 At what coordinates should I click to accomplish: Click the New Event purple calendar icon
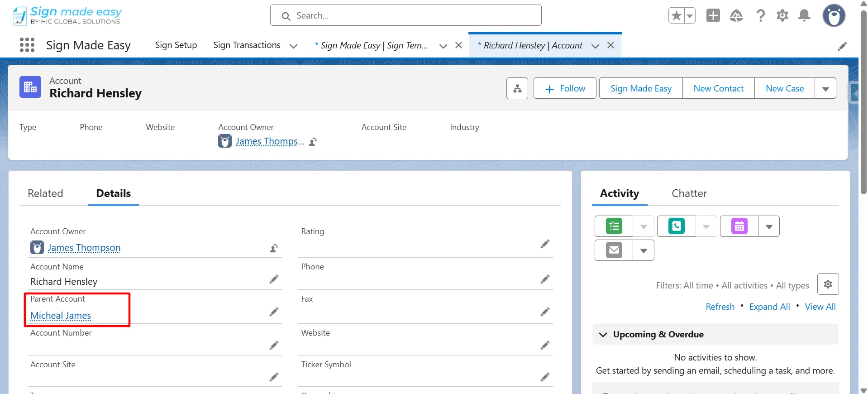739,226
